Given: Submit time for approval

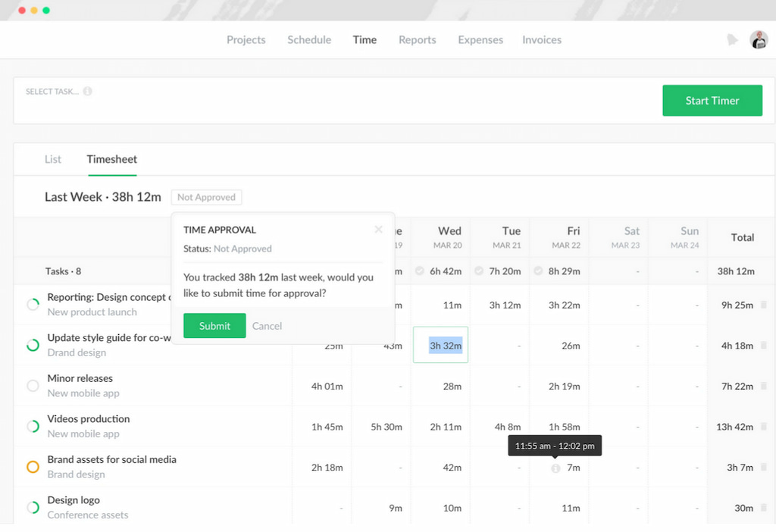Looking at the screenshot, I should coord(214,326).
